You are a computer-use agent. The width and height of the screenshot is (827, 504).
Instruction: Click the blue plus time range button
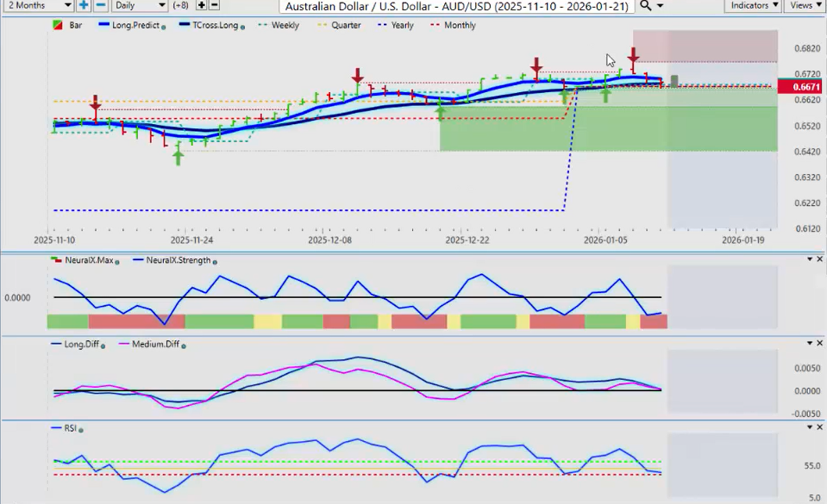pos(84,5)
